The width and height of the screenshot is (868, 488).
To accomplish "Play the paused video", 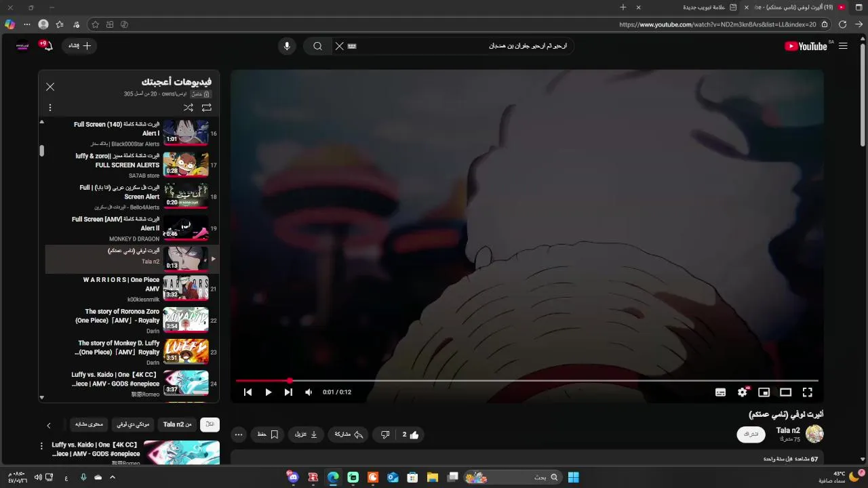I will (269, 392).
